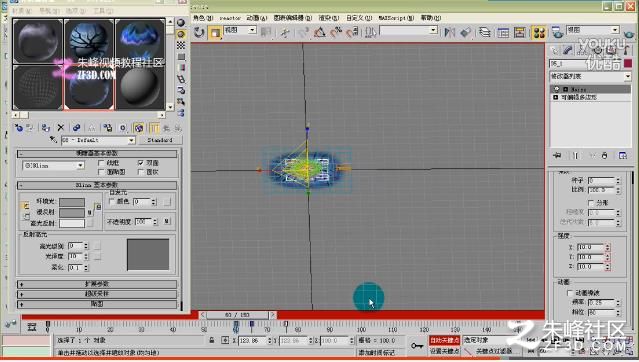Screen dimensions: 639x362
Task: Open the Blinn shader type dropdown
Action: [x=53, y=166]
